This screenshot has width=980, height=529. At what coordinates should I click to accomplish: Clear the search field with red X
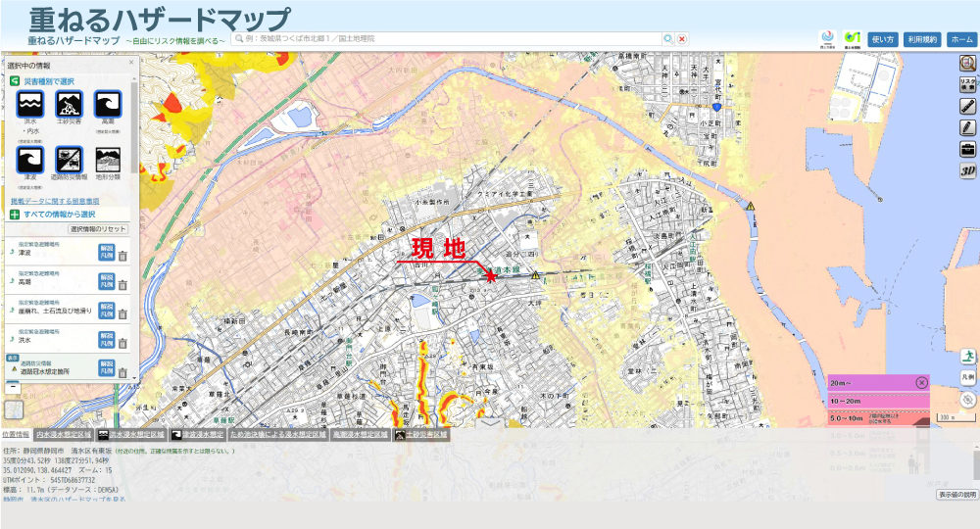(x=682, y=39)
